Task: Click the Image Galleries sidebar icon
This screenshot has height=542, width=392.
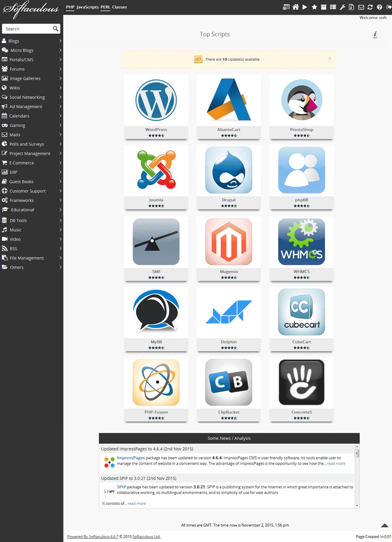Action: (5, 78)
